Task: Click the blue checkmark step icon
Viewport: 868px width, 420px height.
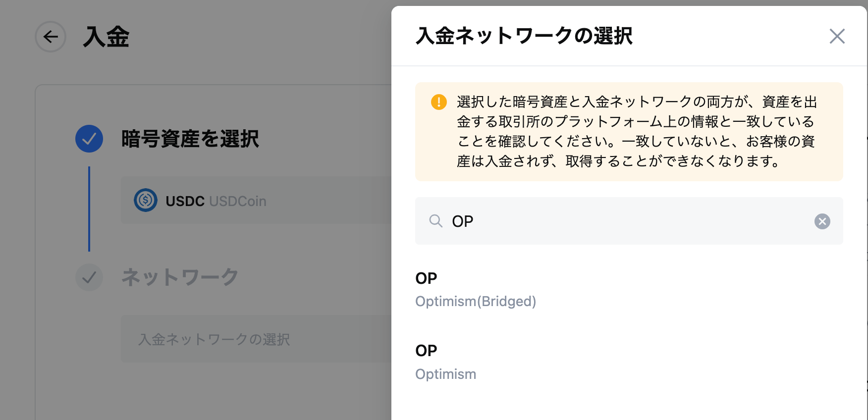Action: 89,139
